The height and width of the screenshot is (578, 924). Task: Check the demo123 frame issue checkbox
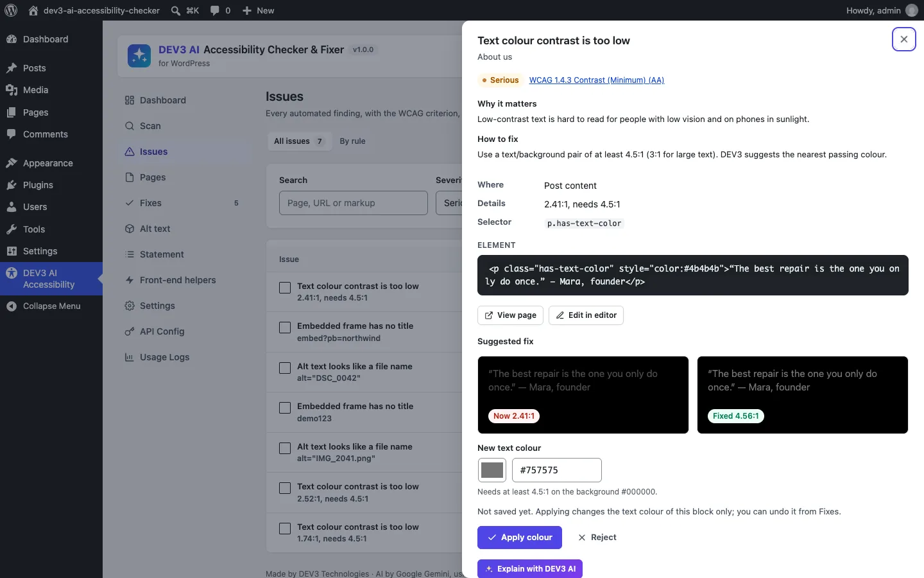click(x=285, y=408)
